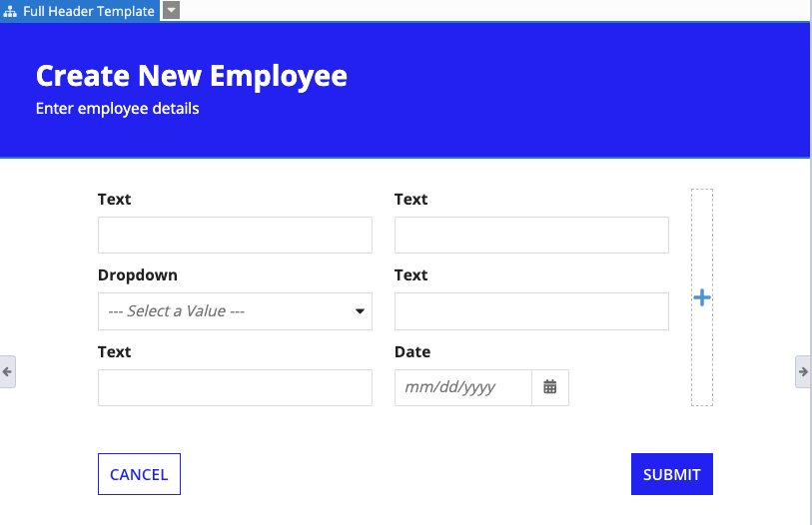812x525 pixels.
Task: Focus the Text field beside the Dropdown
Action: 531,311
